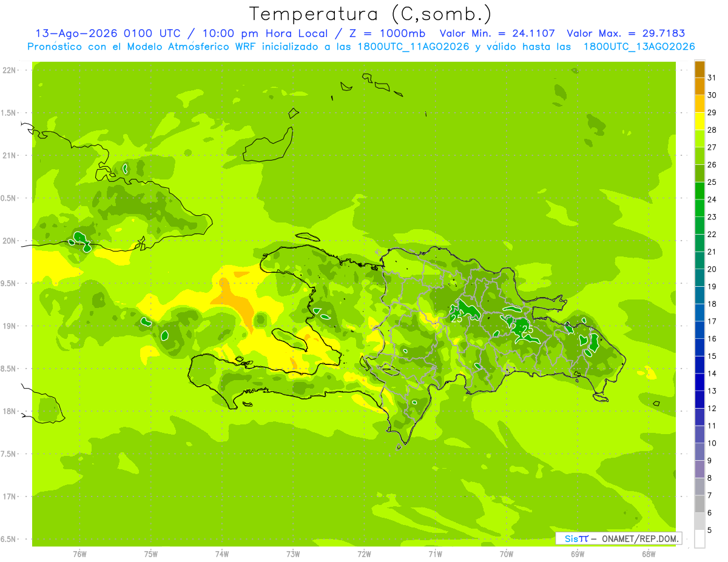
Task: Click the "Temperatura (C,somb.)" map title
Action: [370, 14]
